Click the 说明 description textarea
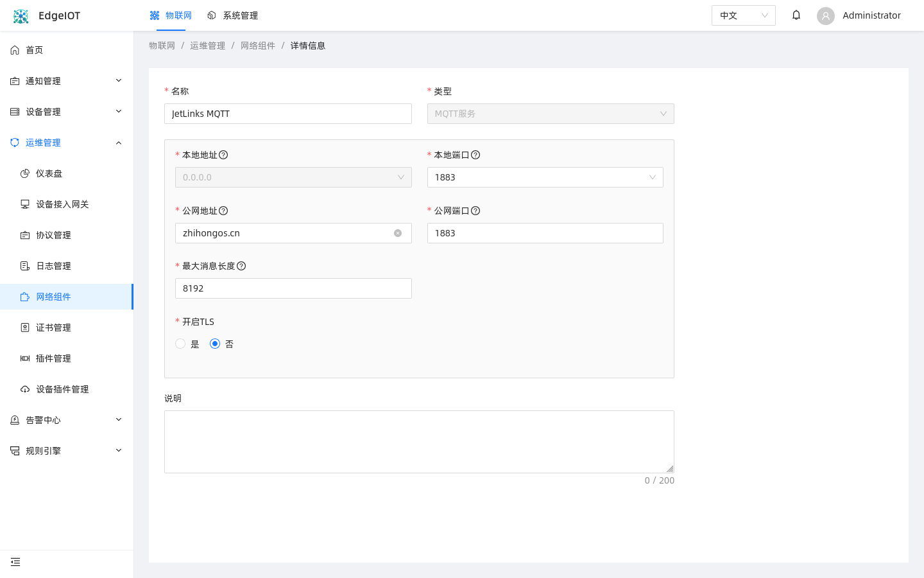 tap(419, 442)
